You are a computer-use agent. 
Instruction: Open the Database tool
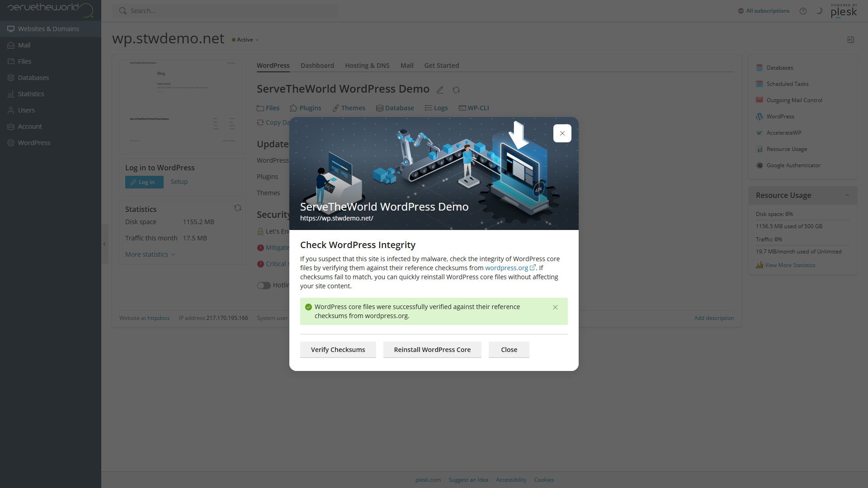pyautogui.click(x=395, y=108)
